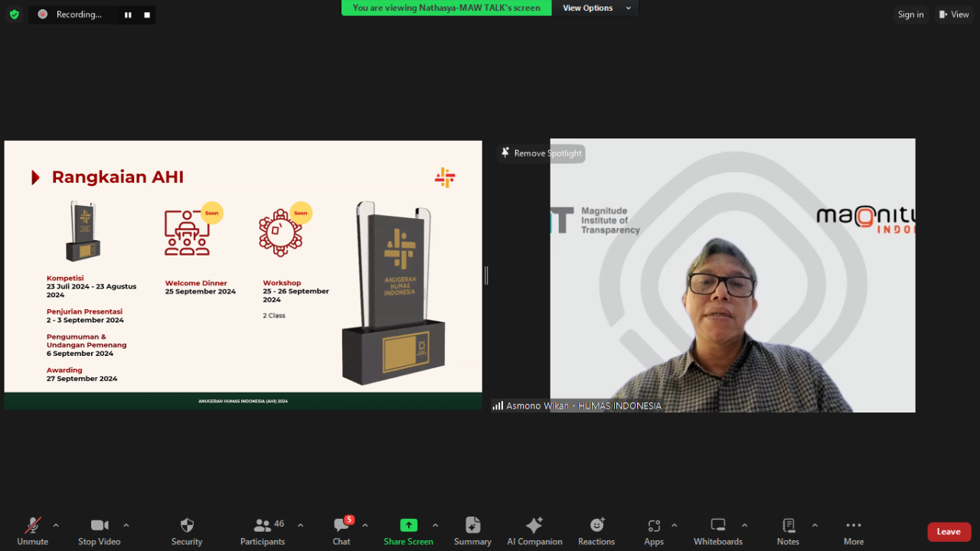This screenshot has height=551, width=980.
Task: Click the divider handle between screen and video
Action: point(486,275)
